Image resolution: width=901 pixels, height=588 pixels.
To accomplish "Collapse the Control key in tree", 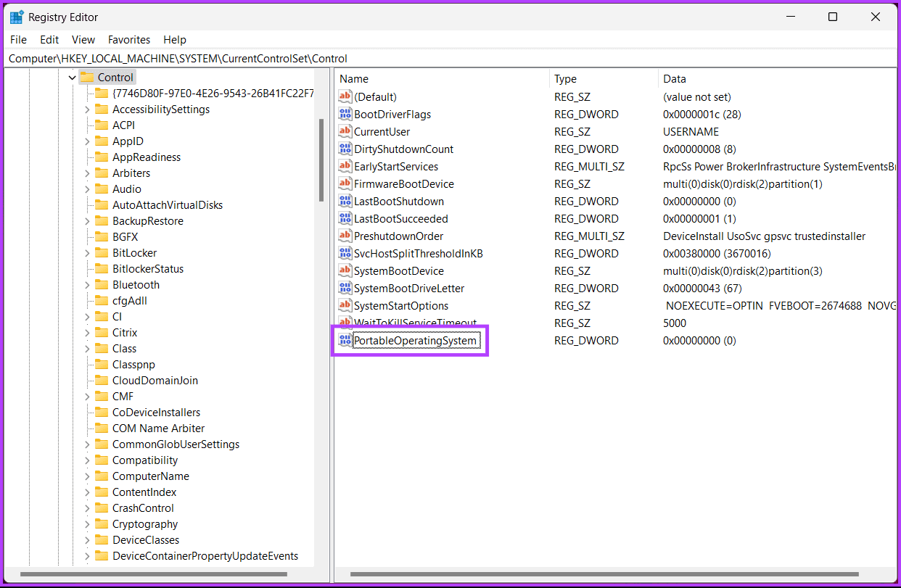I will tap(71, 78).
